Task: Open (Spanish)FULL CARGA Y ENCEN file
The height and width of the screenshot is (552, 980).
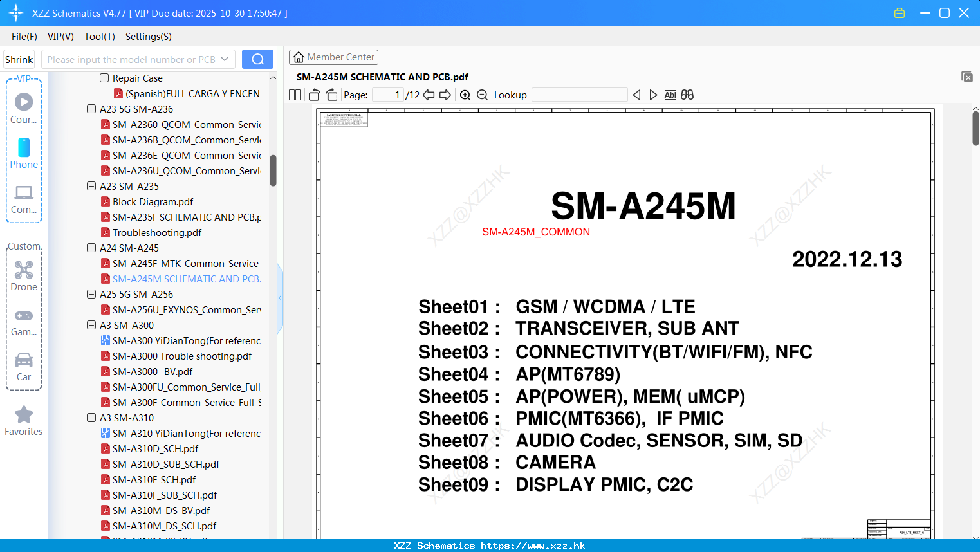Action: (187, 93)
